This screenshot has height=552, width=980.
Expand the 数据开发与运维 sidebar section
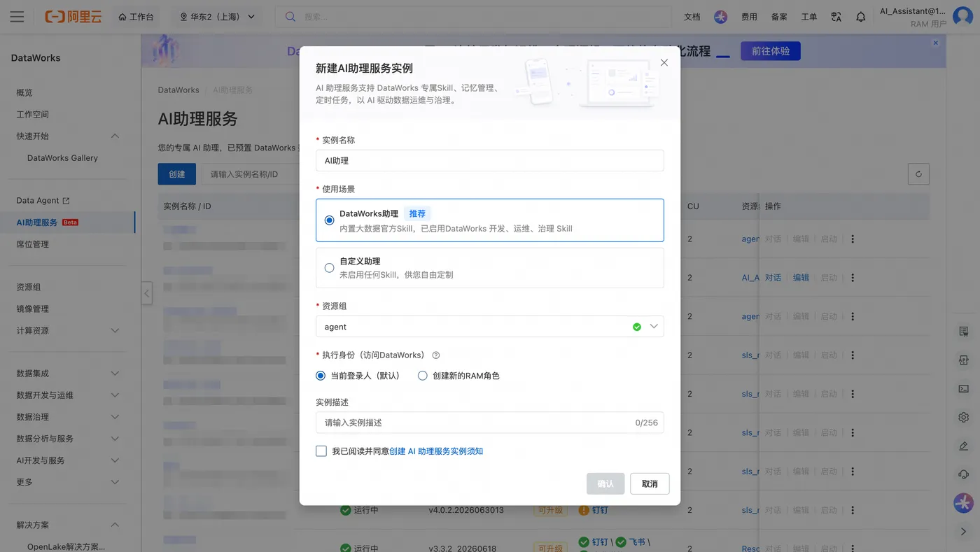coord(115,395)
